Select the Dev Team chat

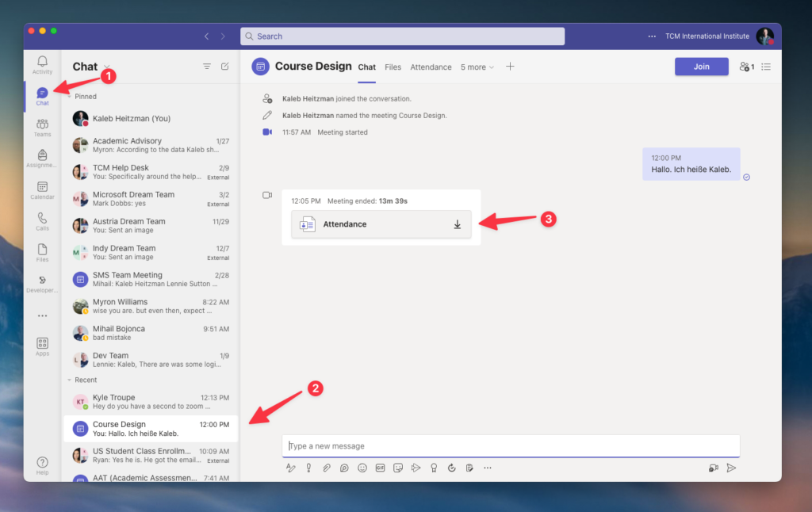(x=151, y=361)
